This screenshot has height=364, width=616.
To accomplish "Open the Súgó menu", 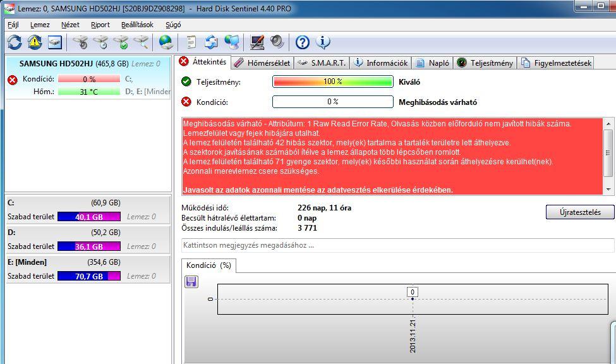I will coord(173,25).
